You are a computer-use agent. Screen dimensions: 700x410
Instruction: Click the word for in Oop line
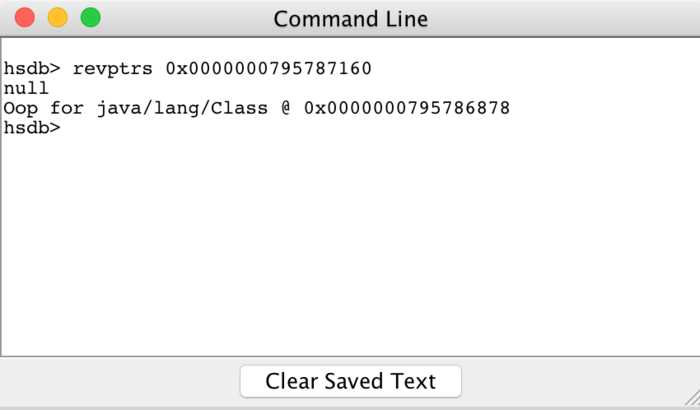pyautogui.click(x=67, y=108)
